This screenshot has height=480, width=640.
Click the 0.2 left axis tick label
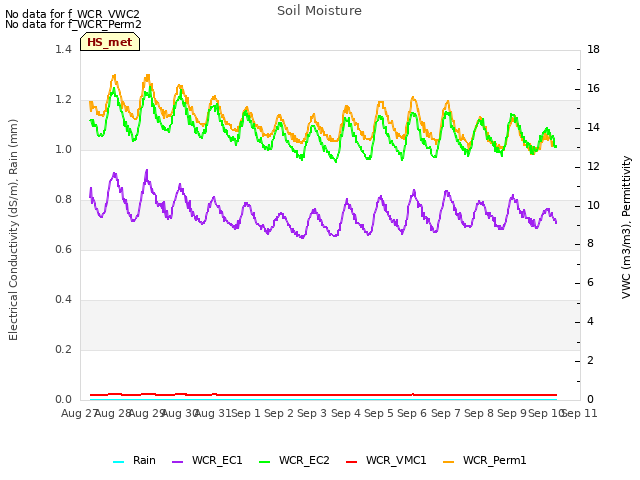(63, 349)
